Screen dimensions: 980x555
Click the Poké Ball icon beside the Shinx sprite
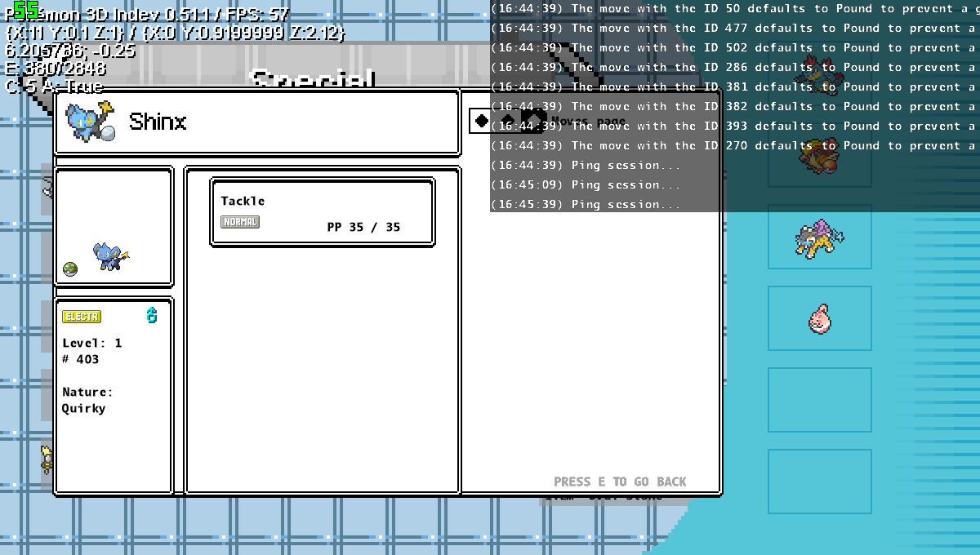(x=69, y=269)
